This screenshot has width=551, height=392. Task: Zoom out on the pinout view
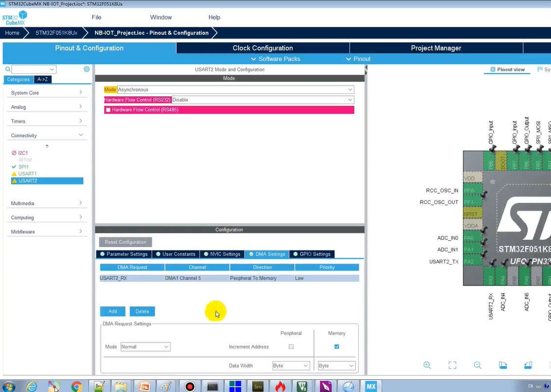(478, 365)
